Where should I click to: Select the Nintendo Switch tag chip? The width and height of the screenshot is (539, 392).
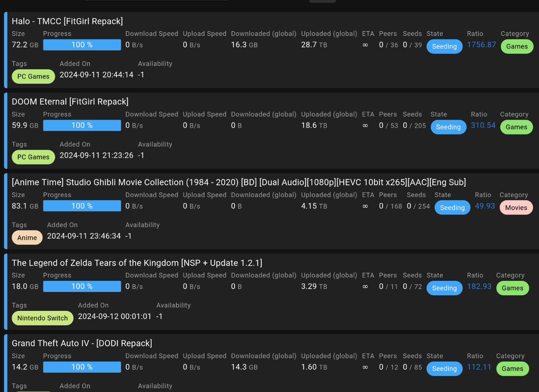tap(43, 318)
